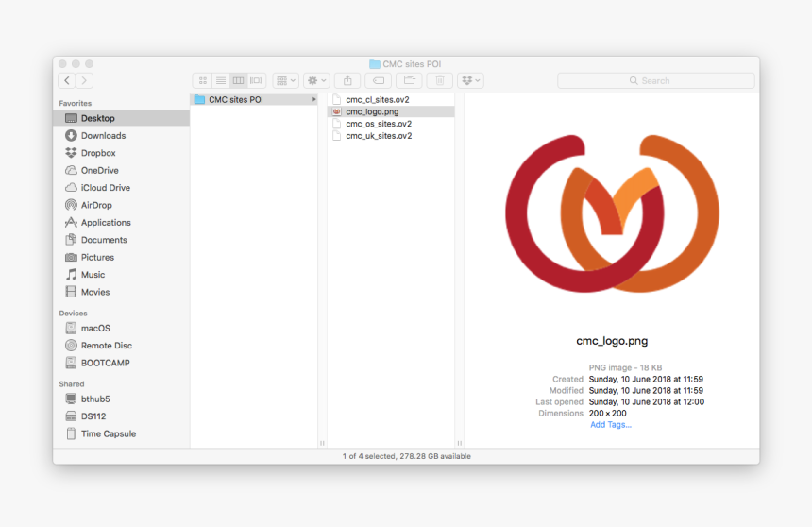Click the Dimensions value 200 × 200
Screen dimensions: 812x527
(x=607, y=414)
